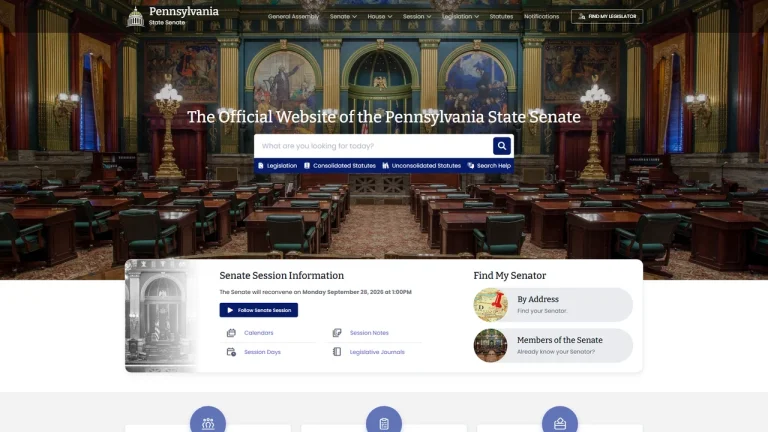The image size is (768, 432).
Task: Click the people group circle icon at bottom
Action: 208,422
